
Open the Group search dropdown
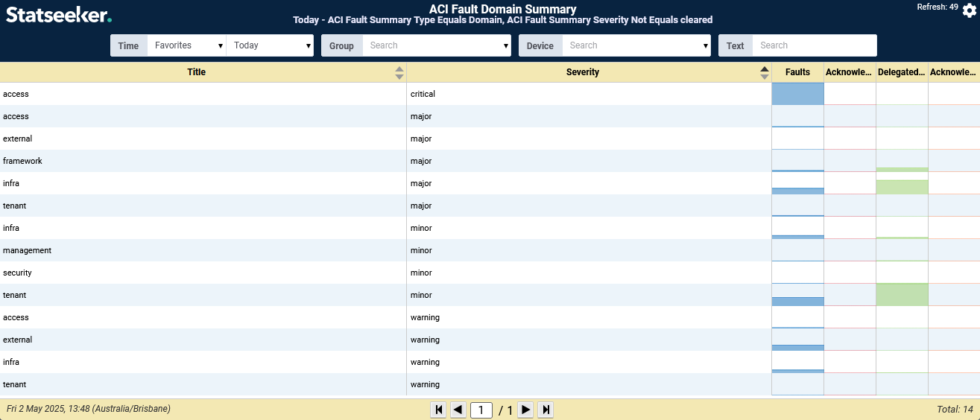(437, 45)
